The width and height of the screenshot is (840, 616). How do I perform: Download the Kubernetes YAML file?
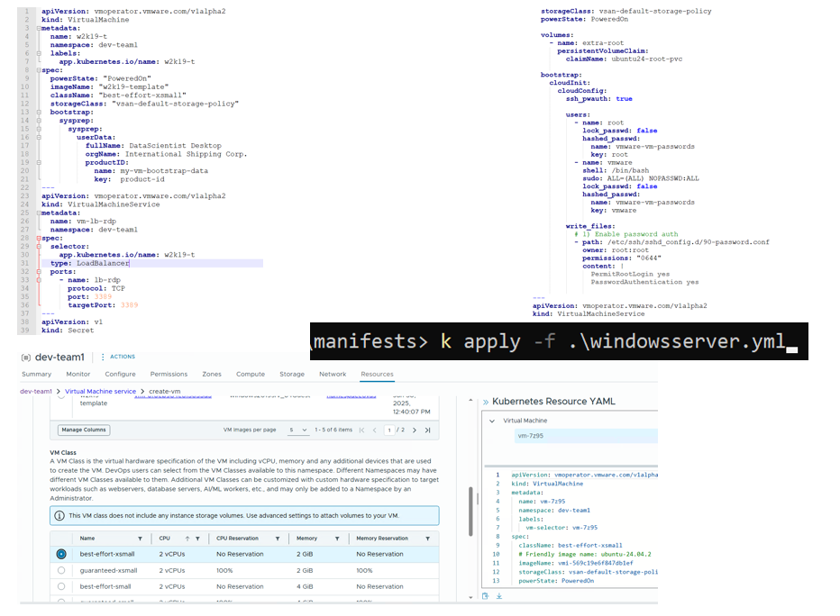click(x=498, y=595)
